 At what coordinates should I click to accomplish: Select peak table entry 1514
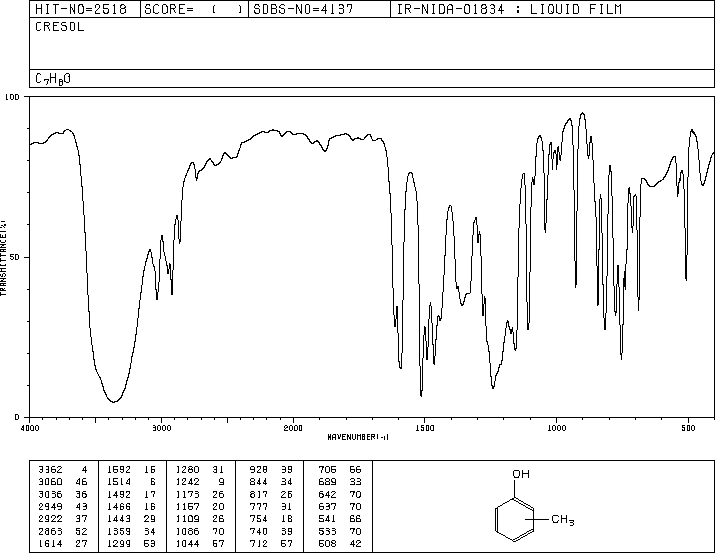(x=119, y=481)
